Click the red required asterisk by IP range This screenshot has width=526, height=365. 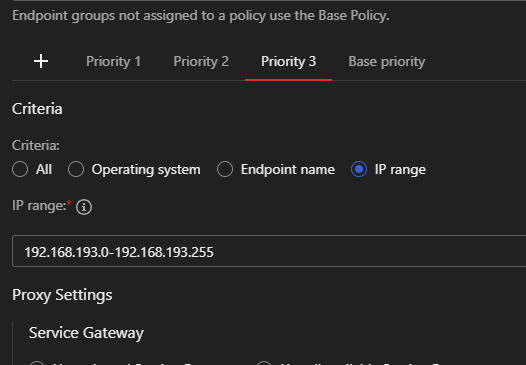[x=69, y=203]
